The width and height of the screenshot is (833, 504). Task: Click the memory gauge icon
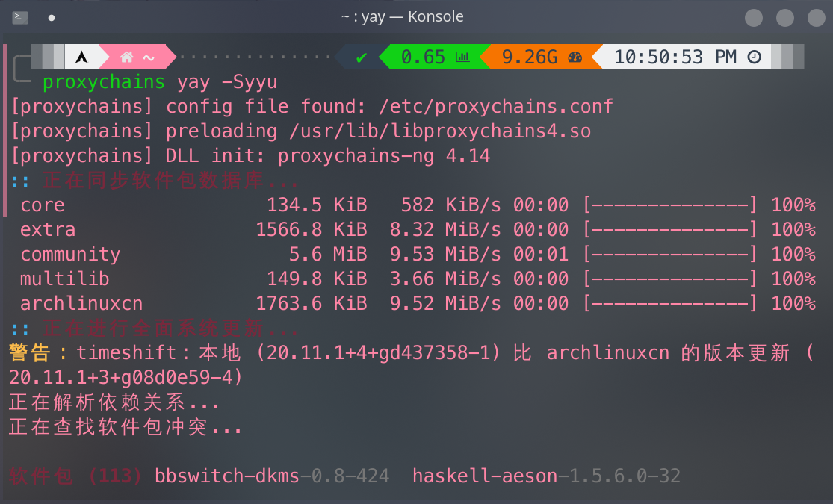coord(575,57)
